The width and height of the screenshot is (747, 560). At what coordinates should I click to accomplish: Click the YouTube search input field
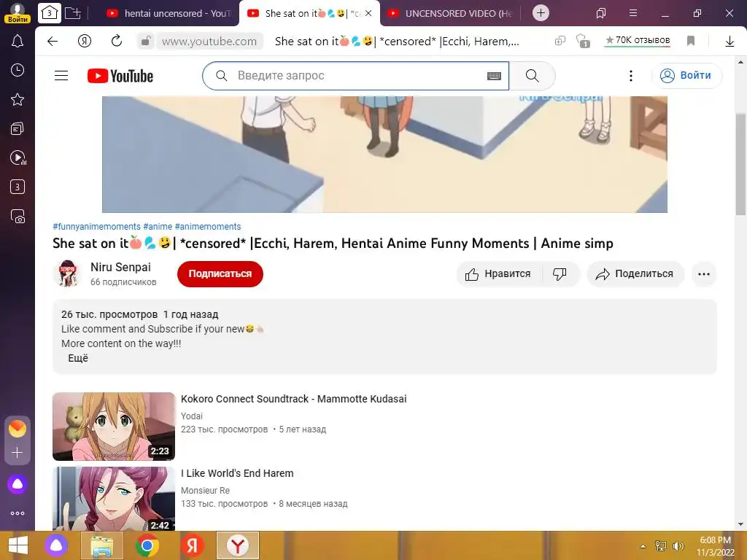click(x=355, y=76)
